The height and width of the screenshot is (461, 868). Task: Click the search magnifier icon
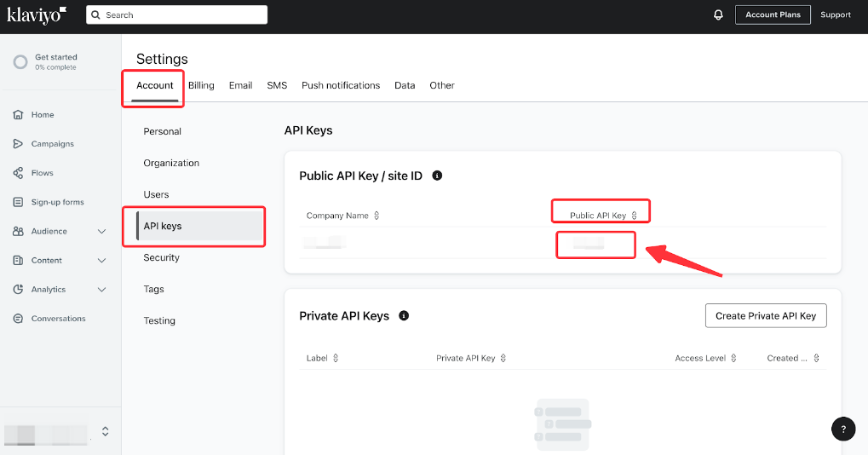click(95, 15)
